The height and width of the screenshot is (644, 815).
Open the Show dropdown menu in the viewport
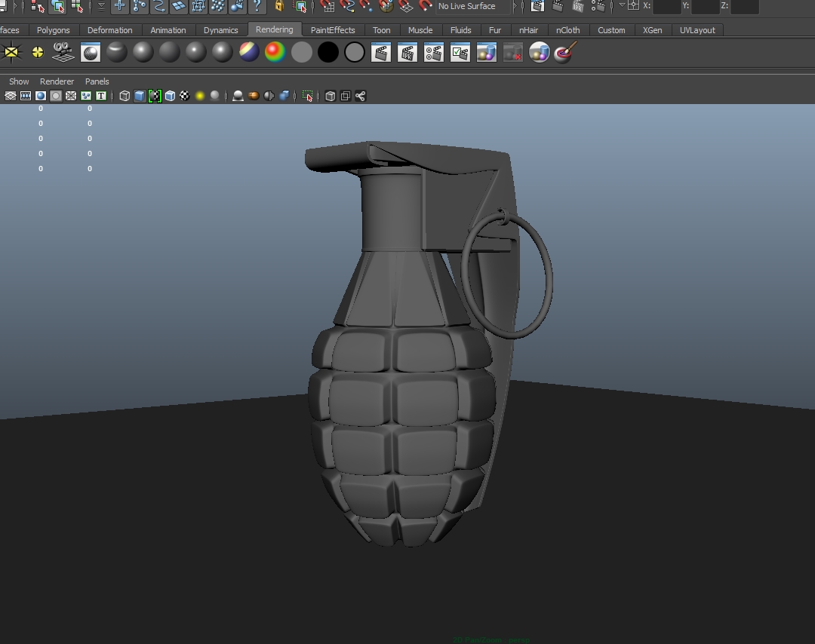pos(19,81)
